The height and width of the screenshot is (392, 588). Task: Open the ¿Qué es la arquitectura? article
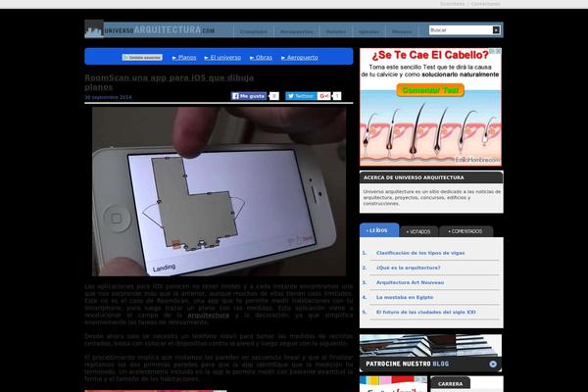coord(409,268)
